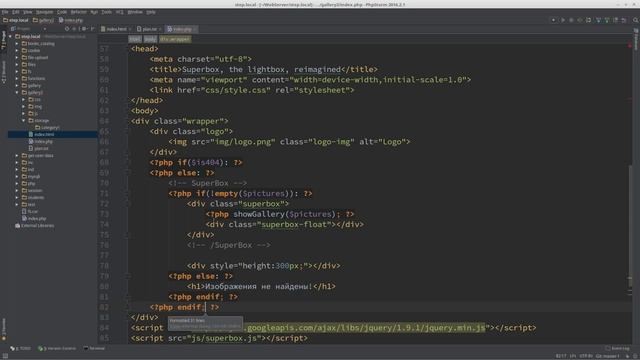Select the students folder in tree

(x=33, y=198)
